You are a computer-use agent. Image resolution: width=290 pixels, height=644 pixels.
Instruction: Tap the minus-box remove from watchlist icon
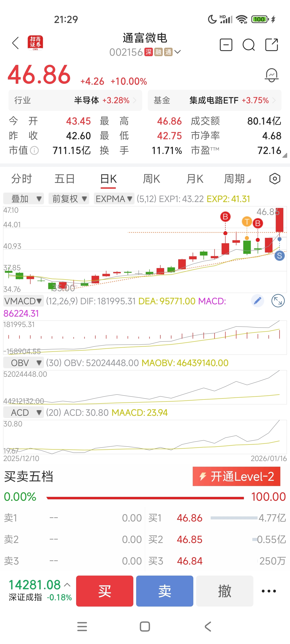[x=226, y=45]
